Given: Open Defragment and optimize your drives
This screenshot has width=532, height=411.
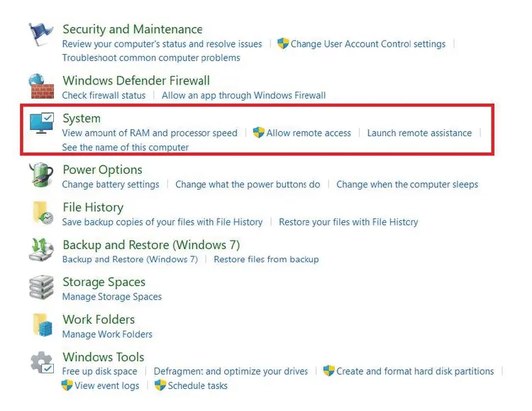Looking at the screenshot, I should click(231, 371).
